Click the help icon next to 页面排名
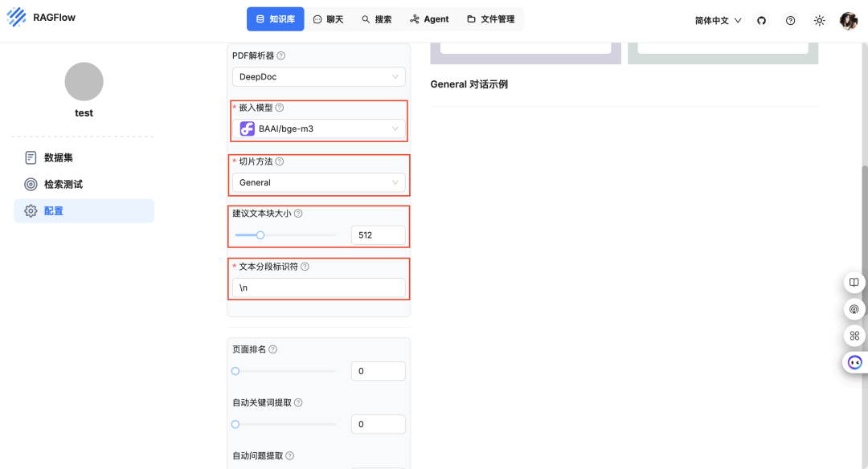This screenshot has width=868, height=469. pos(273,349)
